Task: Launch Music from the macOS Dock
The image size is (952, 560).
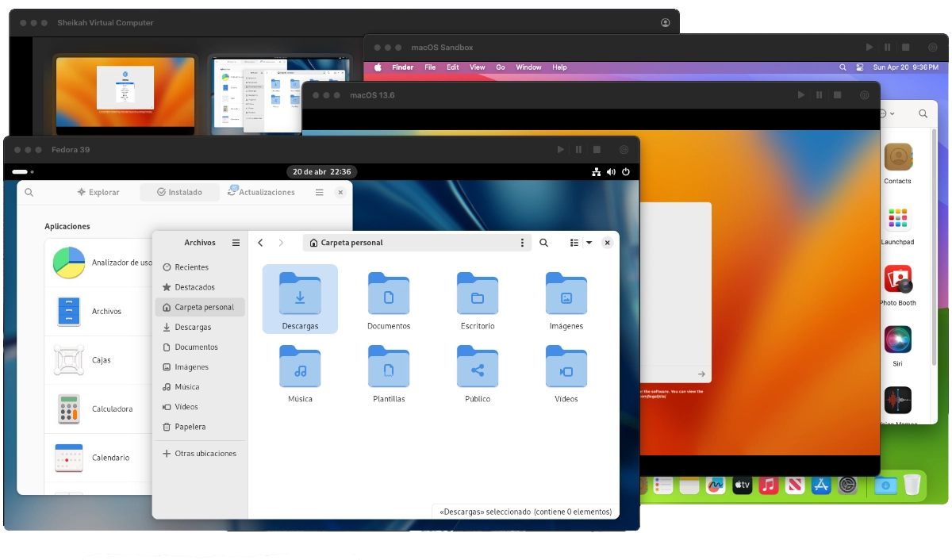Action: pos(768,485)
